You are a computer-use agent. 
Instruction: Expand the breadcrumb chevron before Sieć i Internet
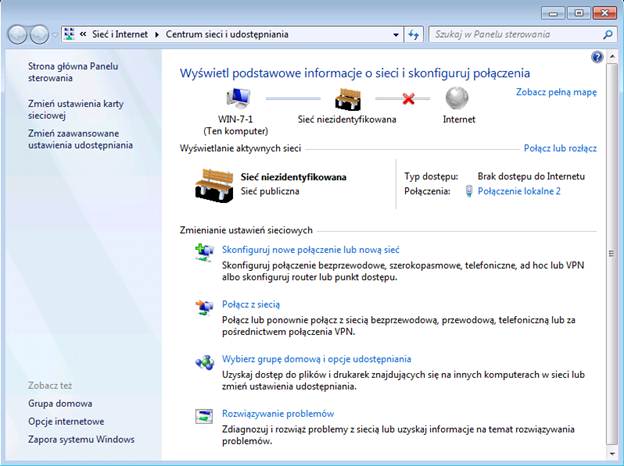pyautogui.click(x=84, y=34)
